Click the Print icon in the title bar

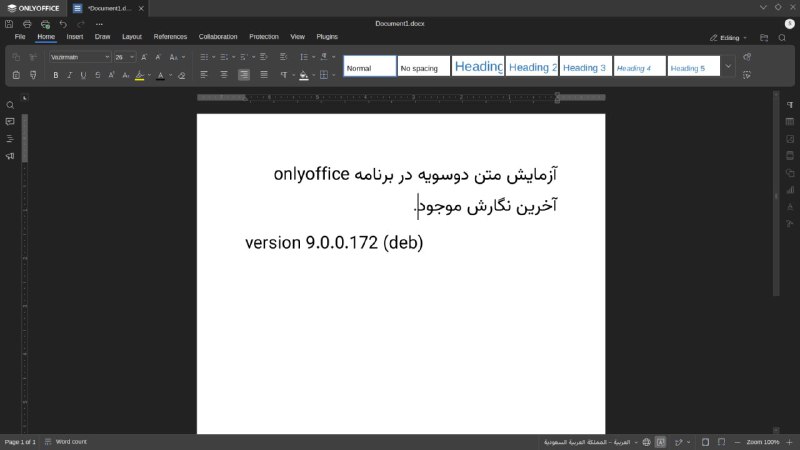pyautogui.click(x=27, y=24)
